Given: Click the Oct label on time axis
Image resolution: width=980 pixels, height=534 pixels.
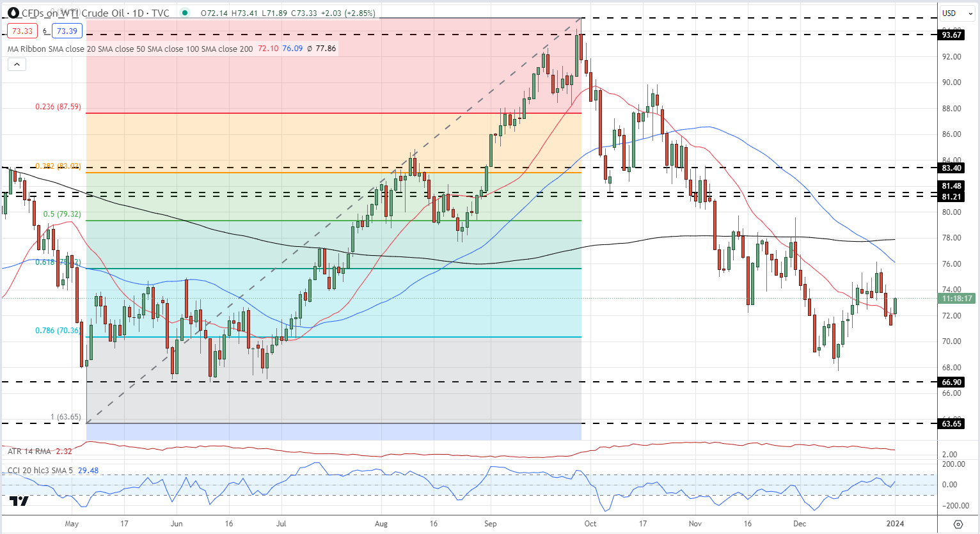Looking at the screenshot, I should 590,523.
